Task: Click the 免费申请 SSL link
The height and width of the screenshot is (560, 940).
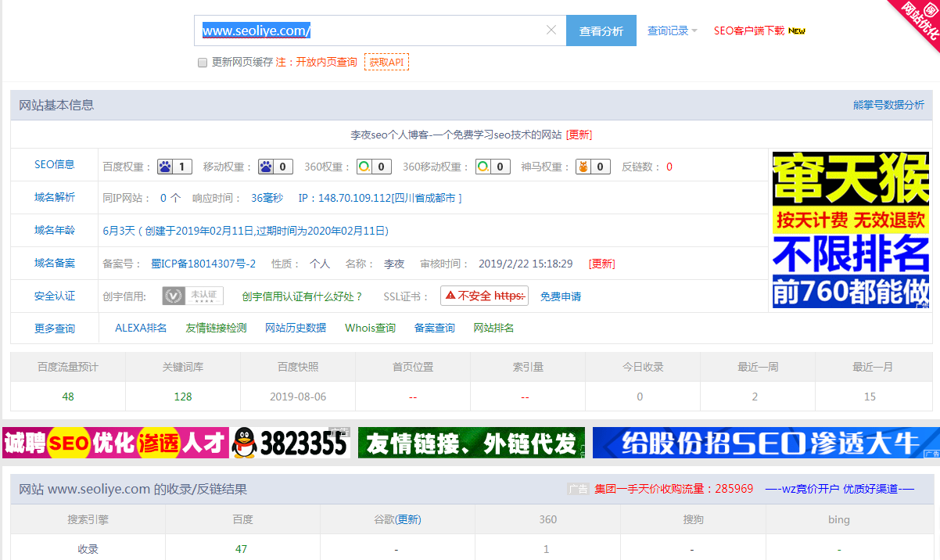Action: pos(561,296)
